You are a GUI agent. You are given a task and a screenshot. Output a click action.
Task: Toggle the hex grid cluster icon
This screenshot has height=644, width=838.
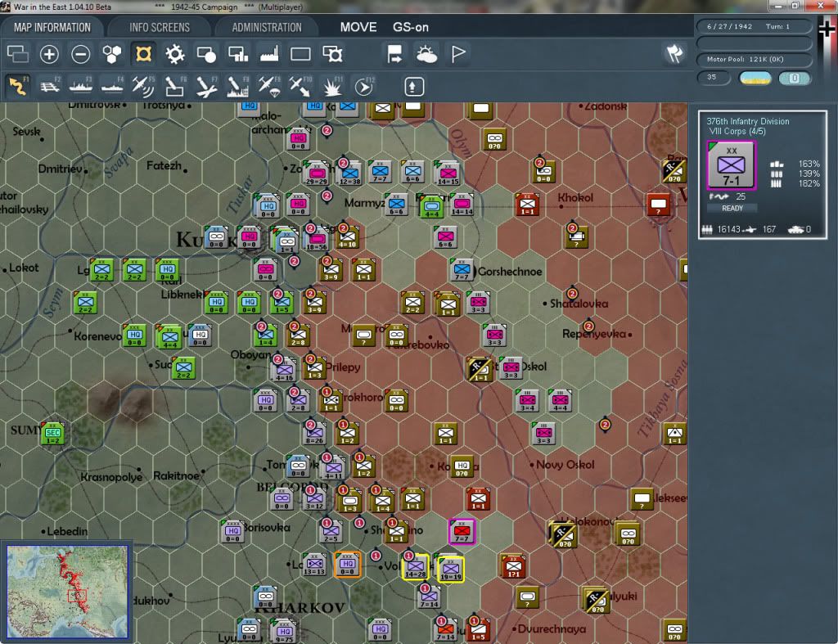click(x=112, y=54)
